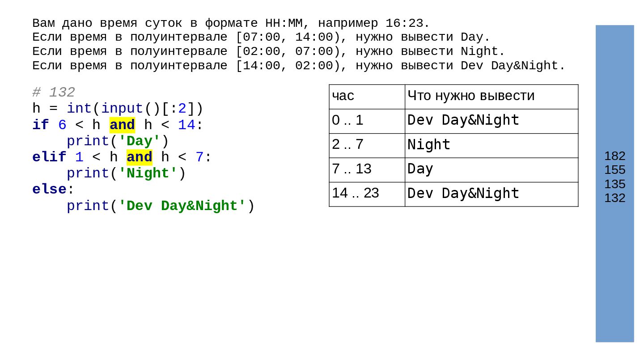This screenshot has width=644, height=362.
Task: Click the line with interval [07:00, 14:00)
Action: pos(261,37)
